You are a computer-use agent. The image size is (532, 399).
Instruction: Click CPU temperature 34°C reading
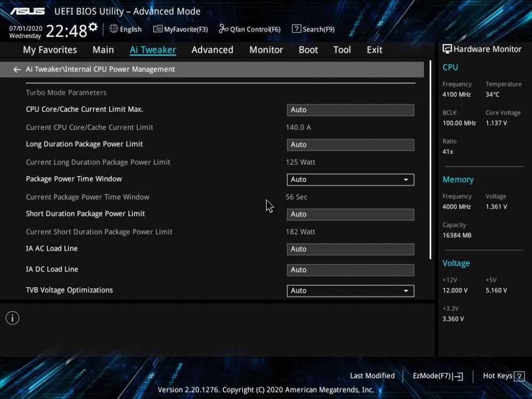coord(492,95)
